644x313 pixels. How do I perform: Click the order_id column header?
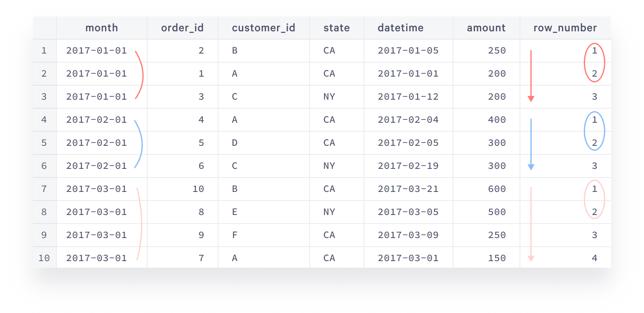point(182,28)
